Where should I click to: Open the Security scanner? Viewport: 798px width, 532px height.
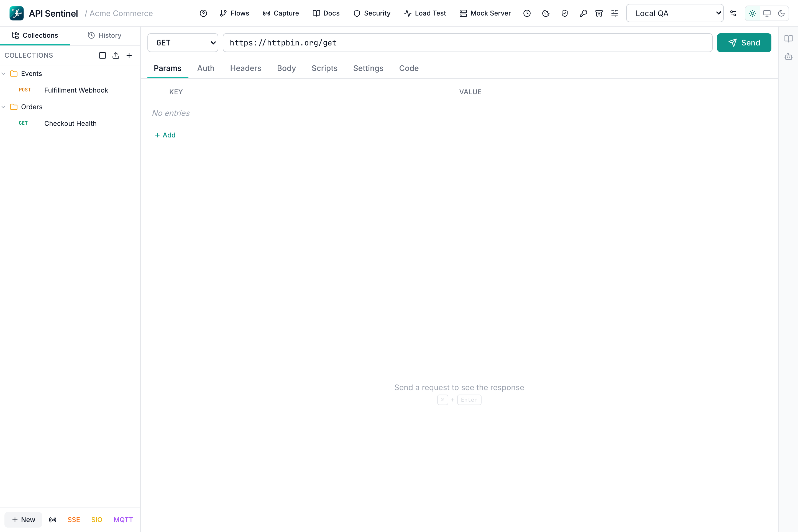(x=372, y=13)
